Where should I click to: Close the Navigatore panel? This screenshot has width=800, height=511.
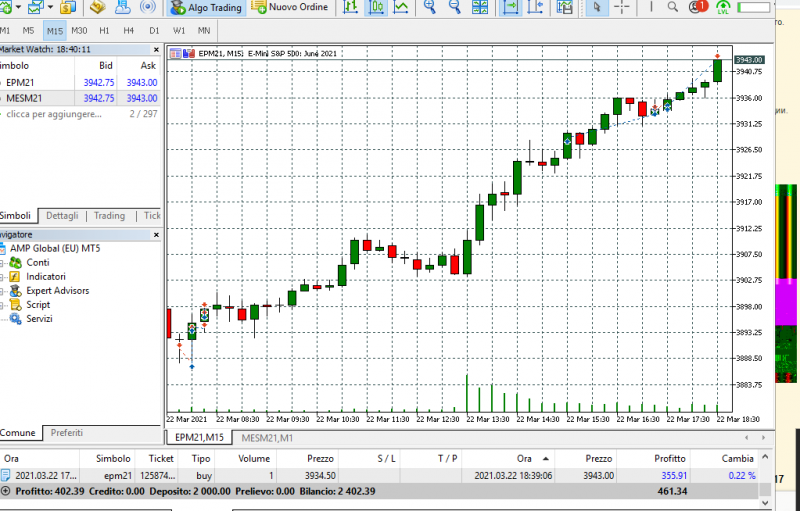click(x=156, y=235)
